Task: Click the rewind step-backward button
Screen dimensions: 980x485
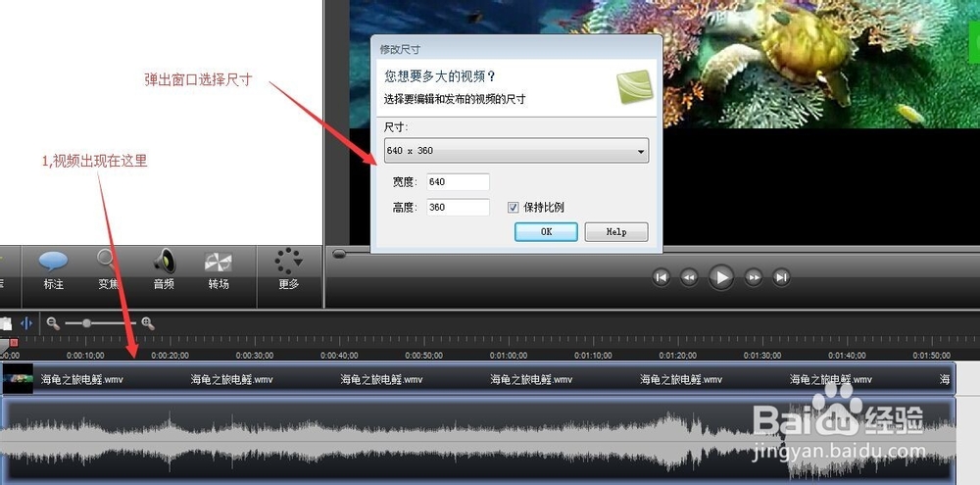Action: coord(689,277)
